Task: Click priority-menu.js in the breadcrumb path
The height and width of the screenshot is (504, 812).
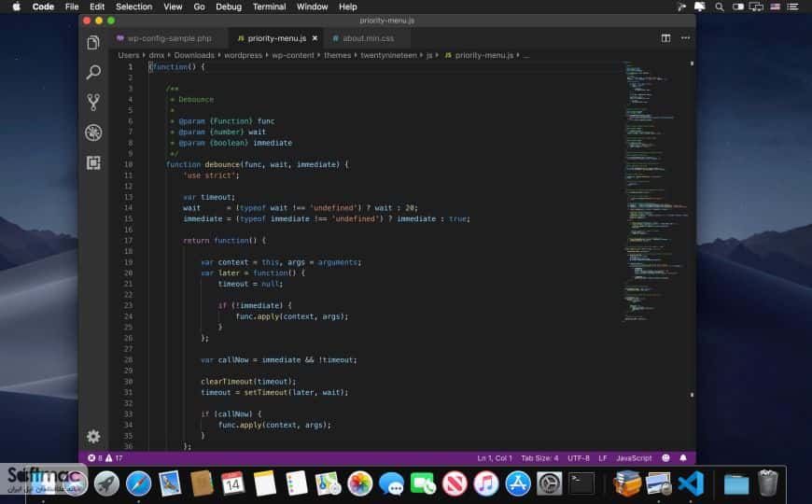Action: (x=479, y=55)
